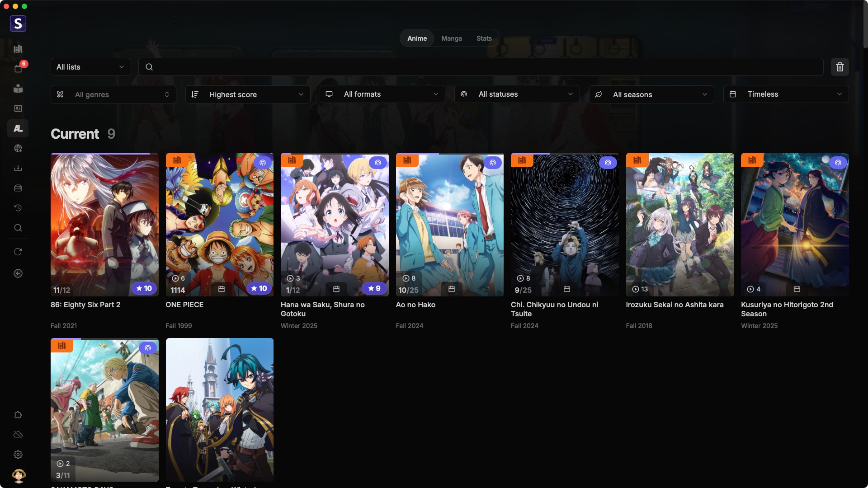
Task: Switch to the Manga tab
Action: pos(451,38)
